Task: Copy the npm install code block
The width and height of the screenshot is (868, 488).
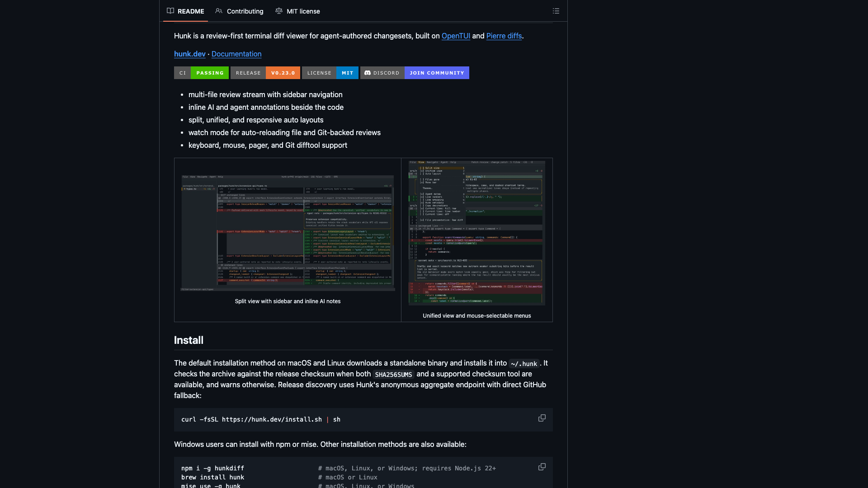Action: 542,467
